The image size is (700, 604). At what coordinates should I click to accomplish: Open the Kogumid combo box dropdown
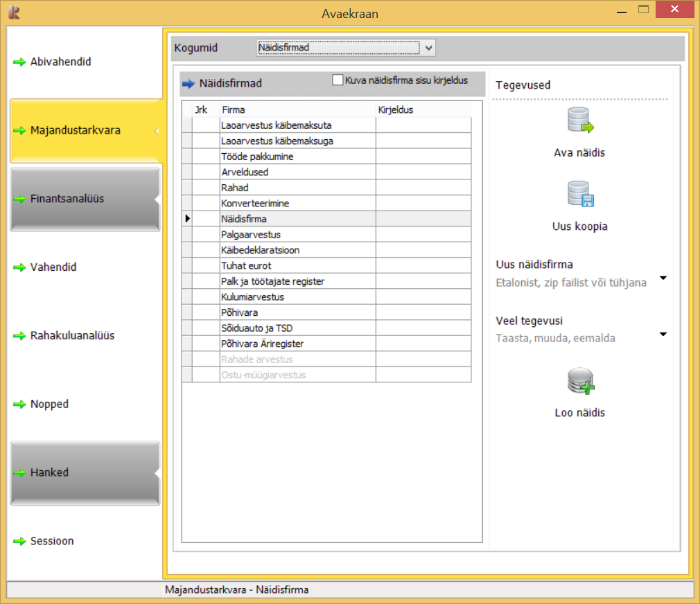[429, 48]
